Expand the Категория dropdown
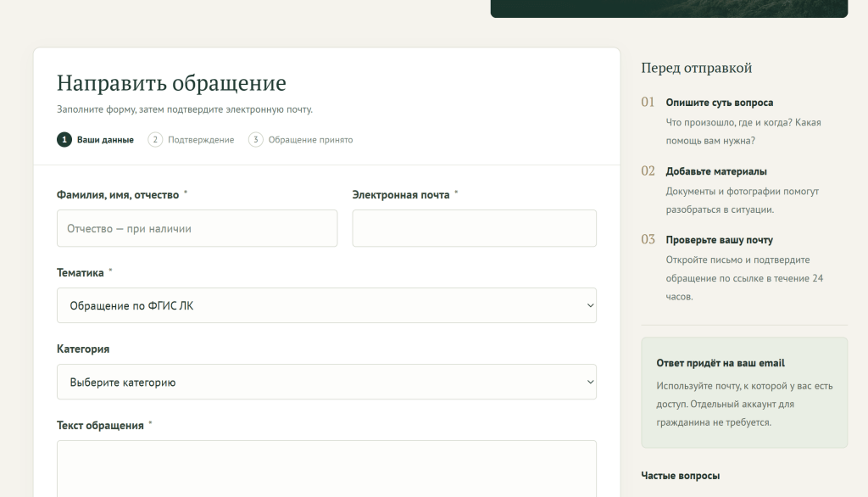Image resolution: width=868 pixels, height=497 pixels. (x=326, y=382)
